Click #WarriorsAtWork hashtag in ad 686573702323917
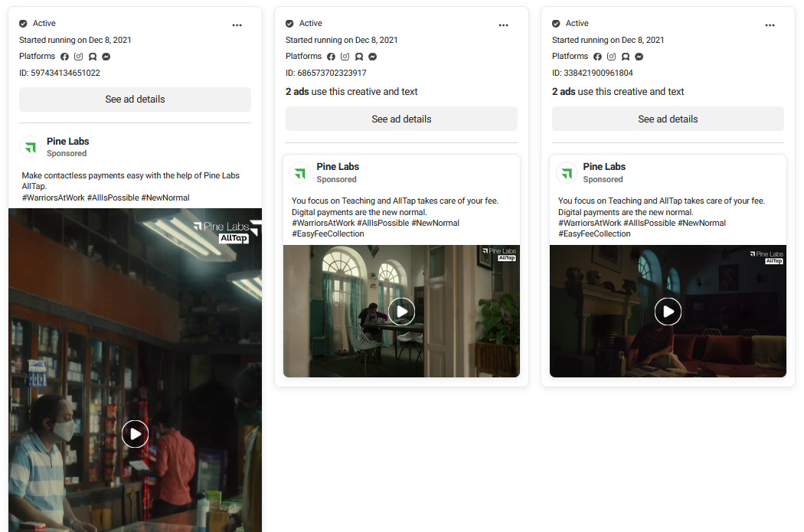Viewport: 804px width, 532px height. pyautogui.click(x=323, y=223)
